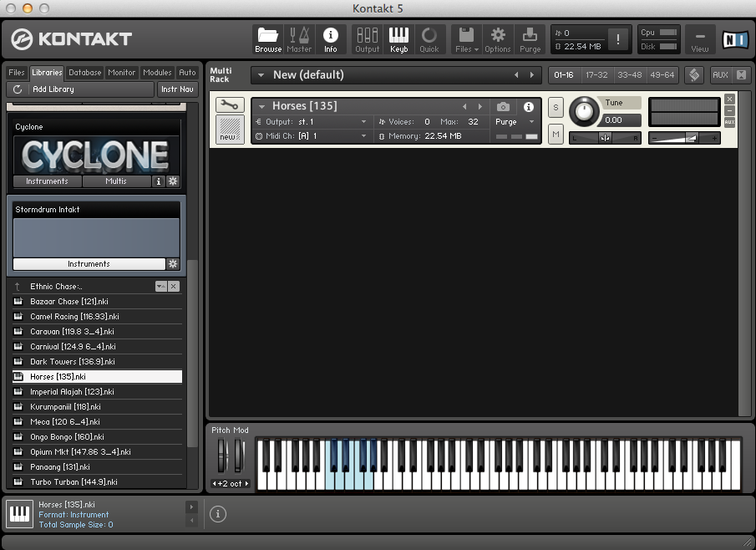This screenshot has width=756, height=550.
Task: Remove the Horses instrument from rack
Action: point(729,99)
